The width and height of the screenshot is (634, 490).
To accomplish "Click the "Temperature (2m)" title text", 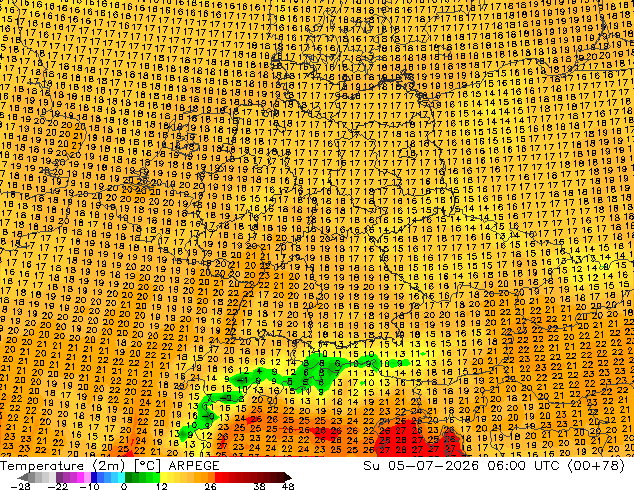I will [x=62, y=466].
